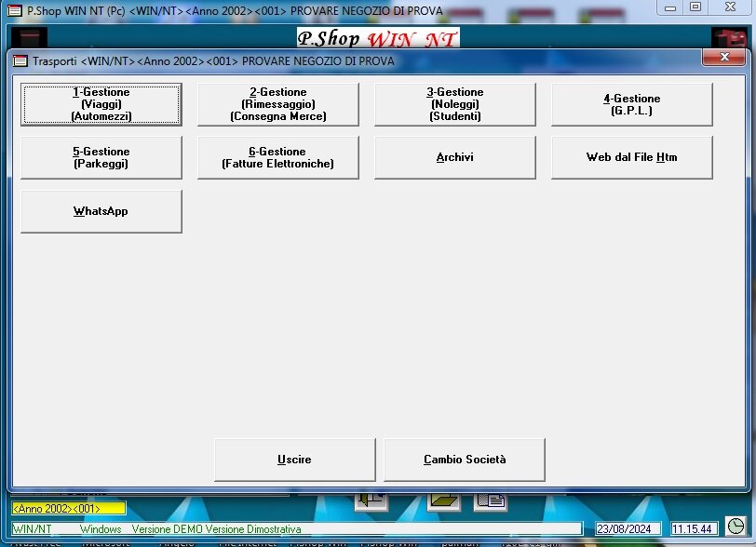This screenshot has height=547, width=756.
Task: Select 3-Gestione Noleggi Studenti
Action: pos(454,104)
